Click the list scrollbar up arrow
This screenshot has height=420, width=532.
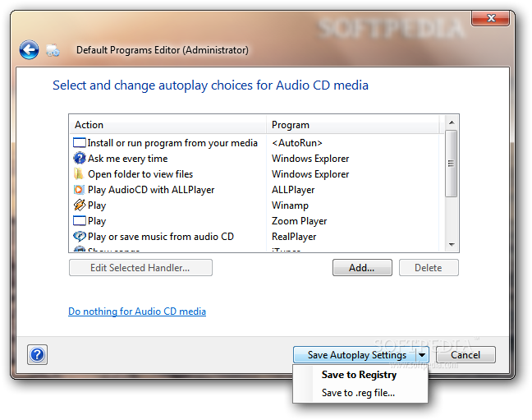452,122
